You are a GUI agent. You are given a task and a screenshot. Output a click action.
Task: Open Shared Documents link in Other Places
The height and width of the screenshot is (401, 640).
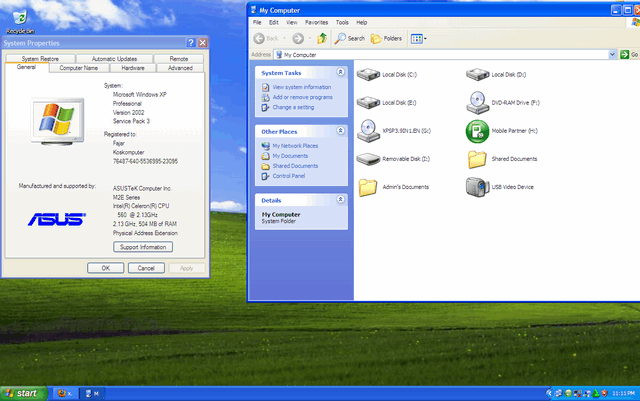point(295,166)
